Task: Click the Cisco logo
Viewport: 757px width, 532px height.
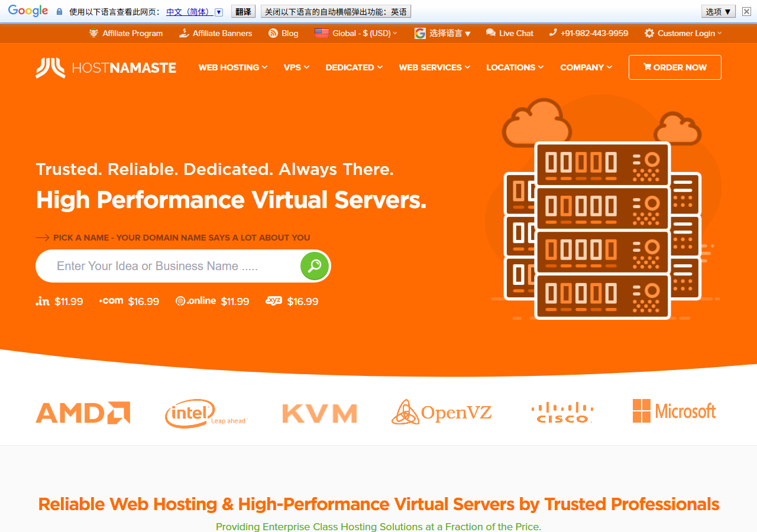Action: (x=562, y=412)
